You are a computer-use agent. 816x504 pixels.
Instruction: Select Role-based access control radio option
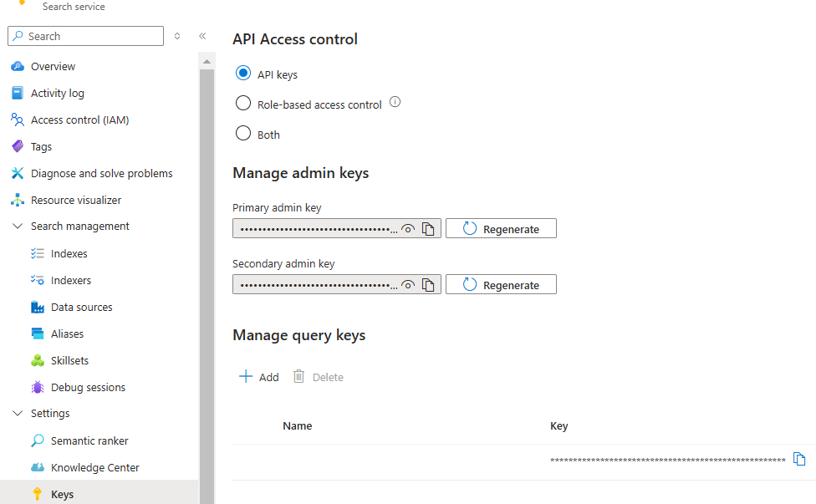[243, 103]
